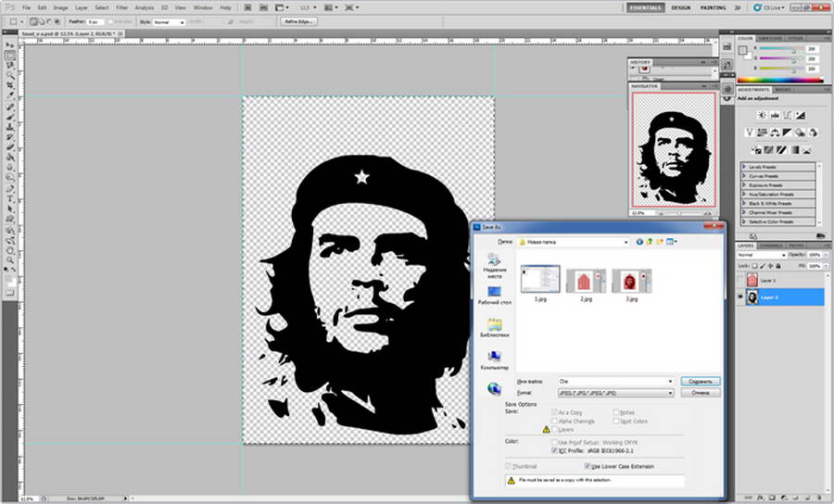The height and width of the screenshot is (504, 834).
Task: Select the Horizontal Type tool
Action: 10,199
